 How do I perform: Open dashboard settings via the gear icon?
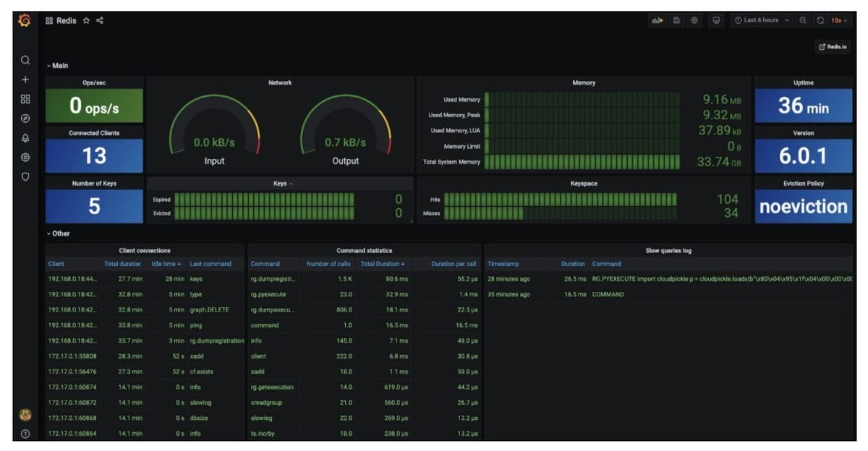[694, 21]
